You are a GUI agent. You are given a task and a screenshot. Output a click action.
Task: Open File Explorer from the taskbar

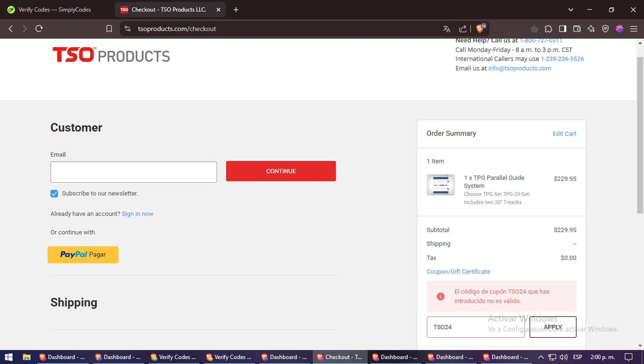tap(27, 357)
